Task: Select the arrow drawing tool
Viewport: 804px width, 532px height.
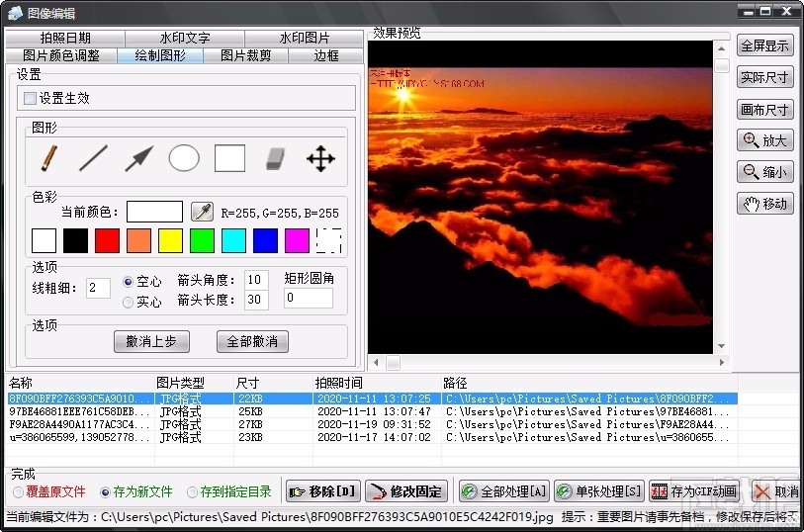Action: (x=139, y=158)
